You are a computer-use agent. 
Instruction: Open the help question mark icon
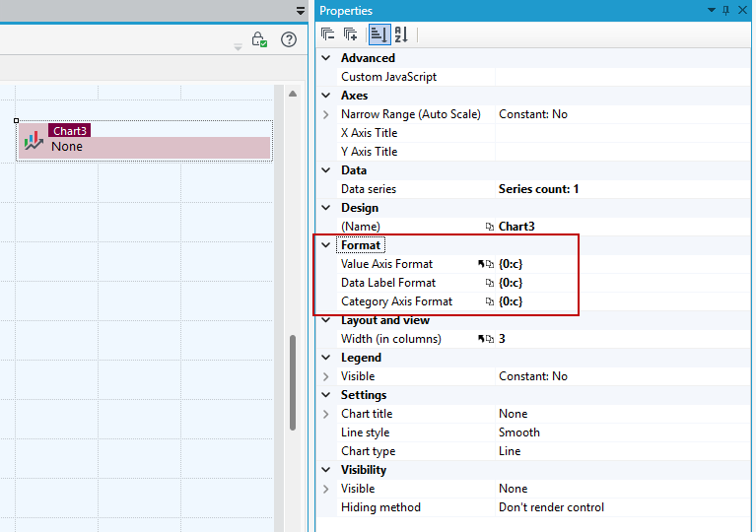[289, 39]
